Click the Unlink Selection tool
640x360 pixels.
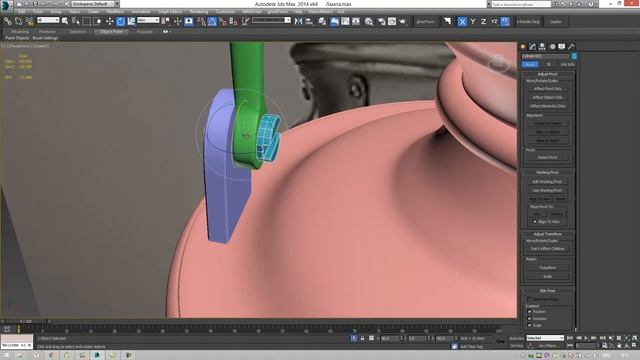(18, 21)
